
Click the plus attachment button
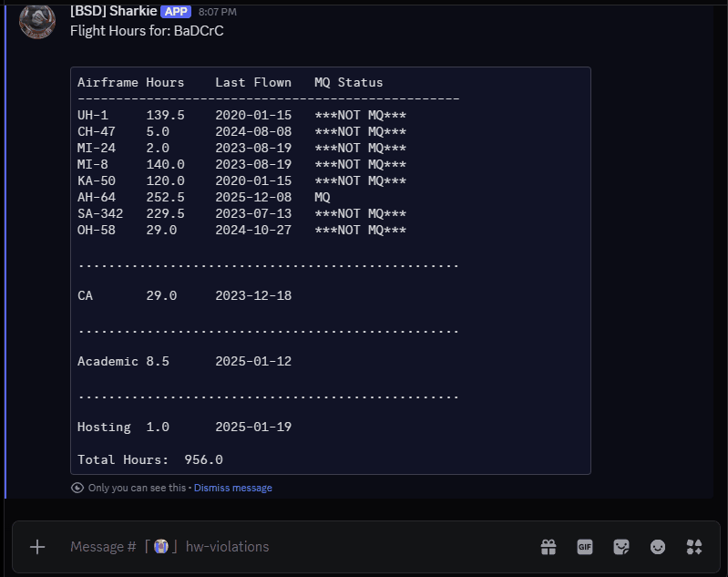pyautogui.click(x=37, y=547)
